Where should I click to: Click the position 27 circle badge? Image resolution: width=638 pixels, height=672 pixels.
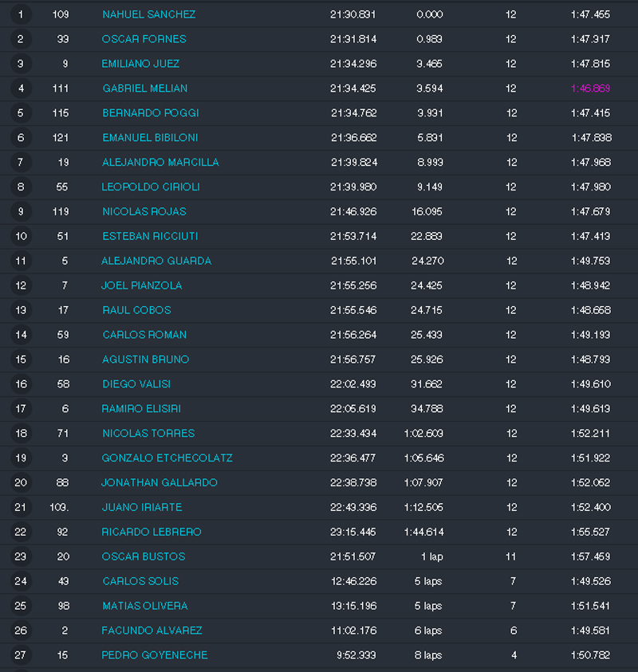coord(21,654)
